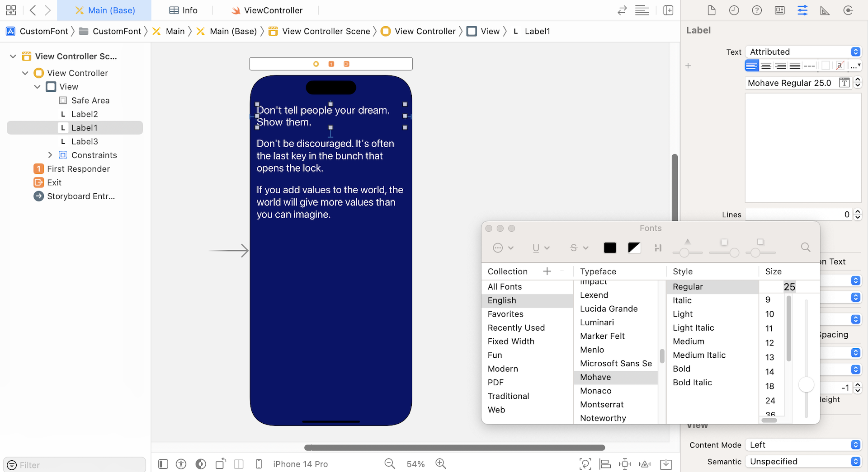Toggle the document outline sidebar

pyautogui.click(x=163, y=464)
